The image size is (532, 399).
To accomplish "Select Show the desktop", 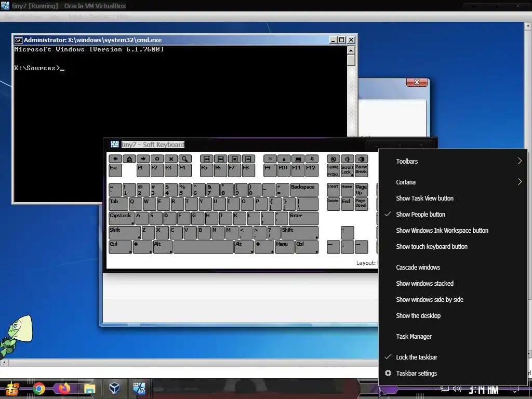I will pyautogui.click(x=453, y=316).
